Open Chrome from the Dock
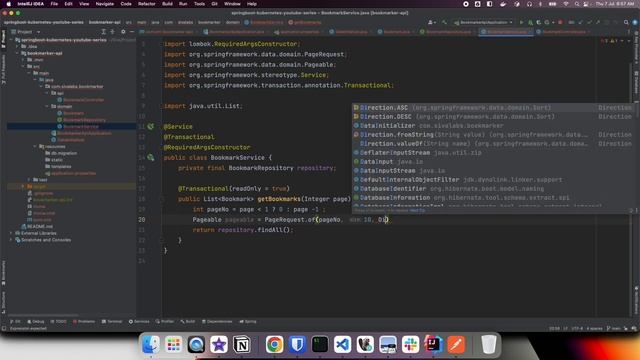 tap(274, 344)
